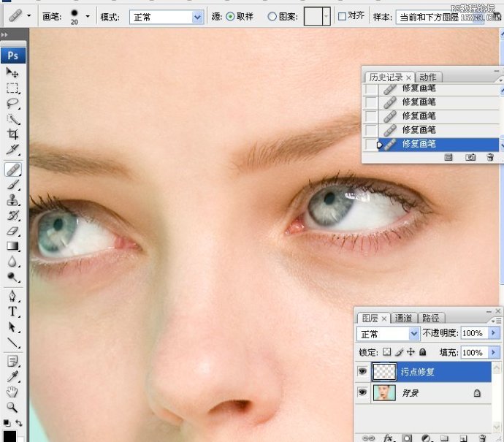Viewport: 504px width, 442px height.
Task: Select the Zoom magnifier tool
Action: pyautogui.click(x=12, y=407)
